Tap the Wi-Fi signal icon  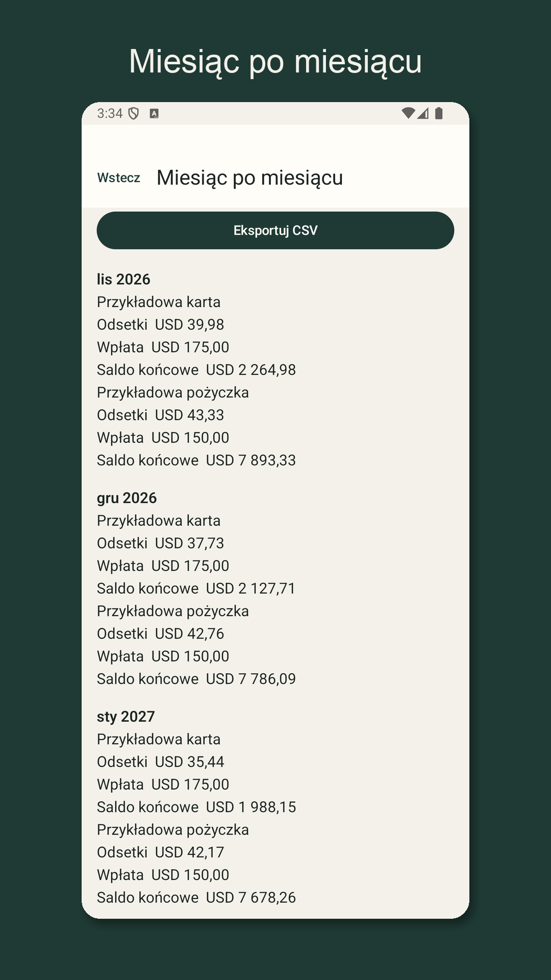coord(408,113)
